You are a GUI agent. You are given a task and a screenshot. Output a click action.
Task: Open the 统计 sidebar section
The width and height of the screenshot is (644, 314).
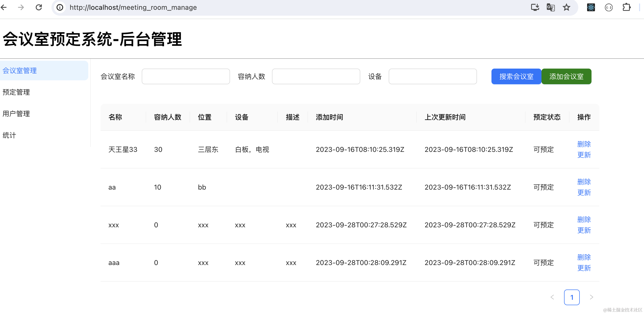tap(9, 135)
